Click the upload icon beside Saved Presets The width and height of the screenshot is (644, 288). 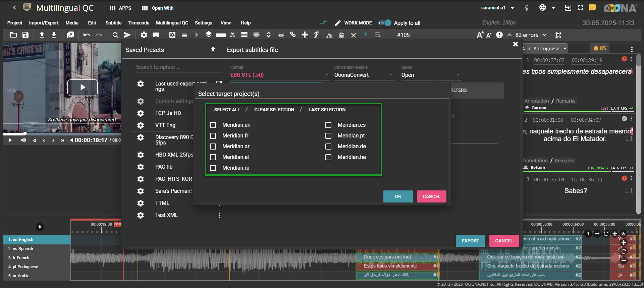click(x=213, y=50)
